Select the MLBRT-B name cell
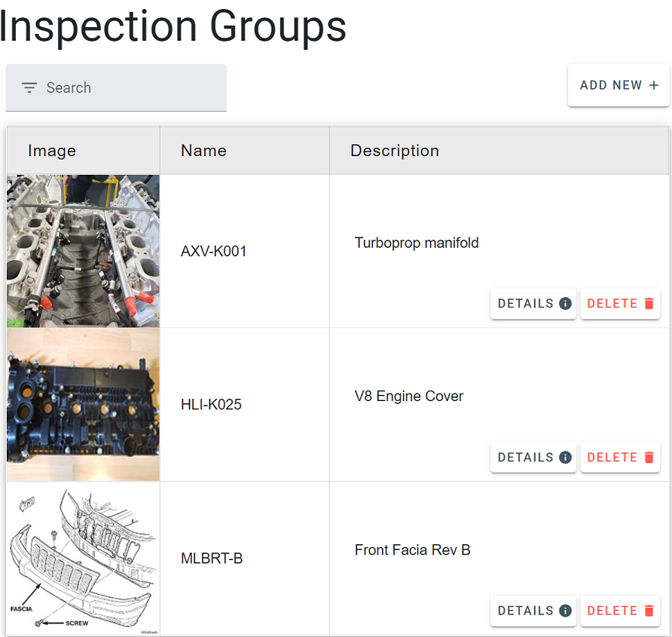Viewport: 672px width, 637px height. pyautogui.click(x=212, y=559)
